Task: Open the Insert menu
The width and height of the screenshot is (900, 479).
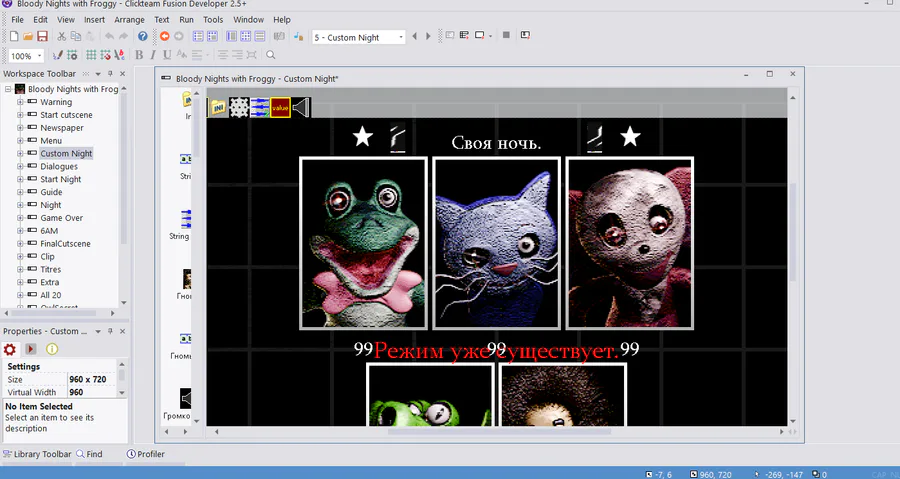Action: point(94,20)
